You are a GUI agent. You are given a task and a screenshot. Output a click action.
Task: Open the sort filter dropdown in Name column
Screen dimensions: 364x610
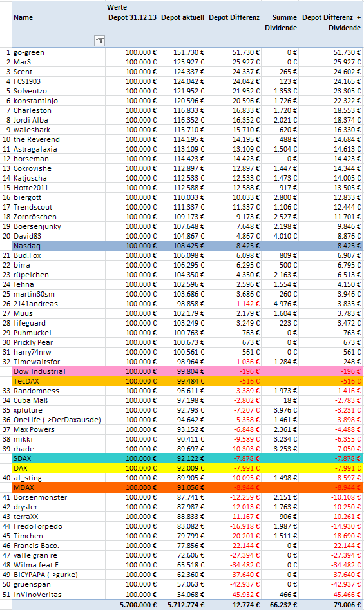[100, 41]
